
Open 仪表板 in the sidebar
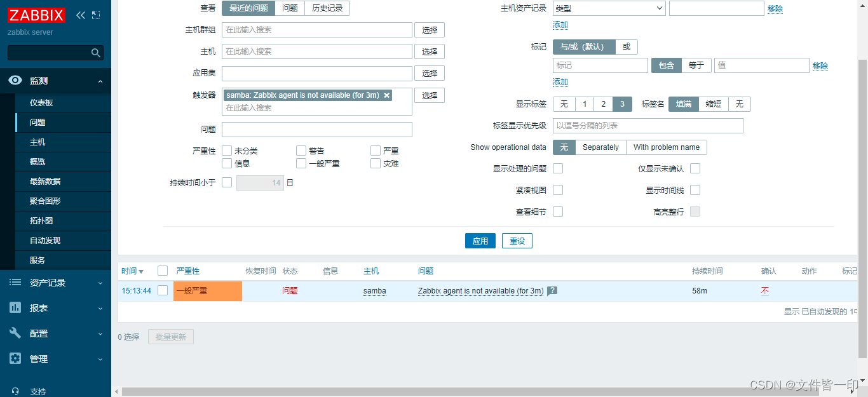click(41, 103)
